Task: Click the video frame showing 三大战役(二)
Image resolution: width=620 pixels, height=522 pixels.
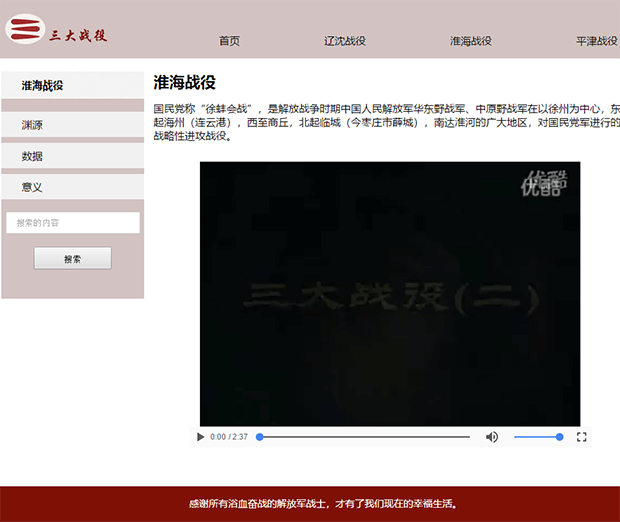Action: click(390, 295)
